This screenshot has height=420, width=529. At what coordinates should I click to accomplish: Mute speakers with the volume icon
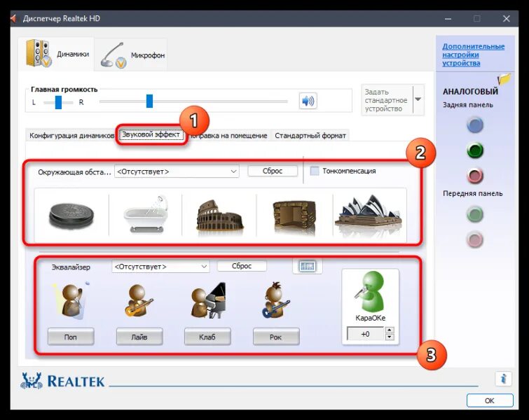(x=308, y=101)
